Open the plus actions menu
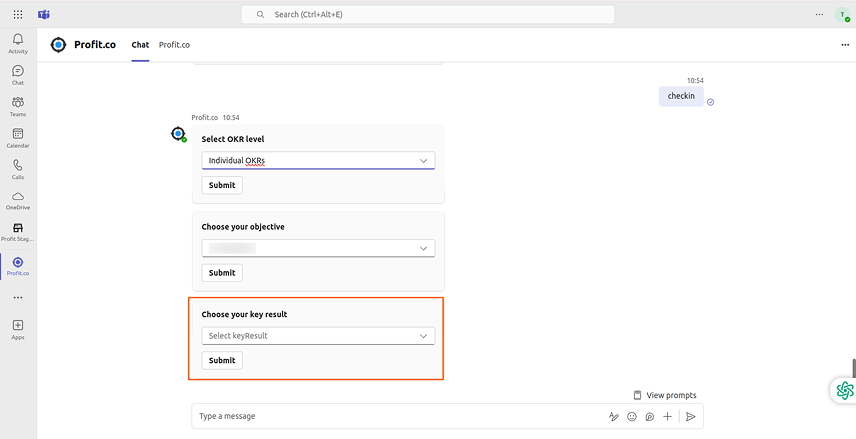The height and width of the screenshot is (439, 856). coord(667,417)
